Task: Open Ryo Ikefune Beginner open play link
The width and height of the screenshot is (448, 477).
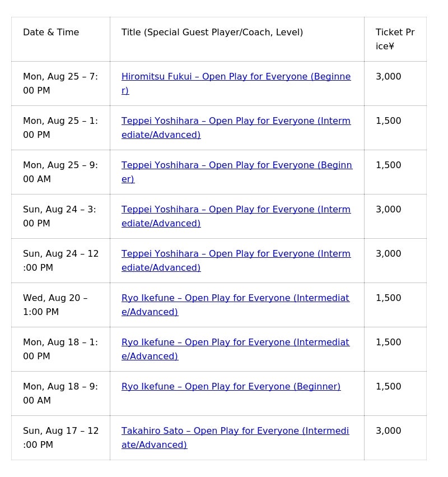Action: click(x=231, y=387)
